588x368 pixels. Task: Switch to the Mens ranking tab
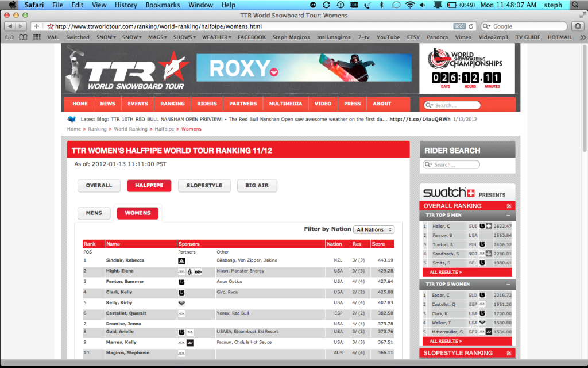pos(94,213)
